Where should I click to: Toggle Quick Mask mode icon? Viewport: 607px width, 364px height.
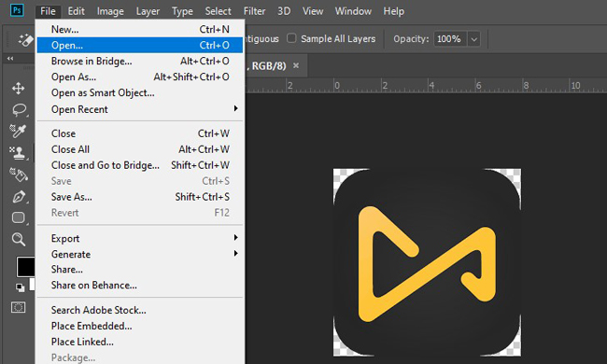18,307
